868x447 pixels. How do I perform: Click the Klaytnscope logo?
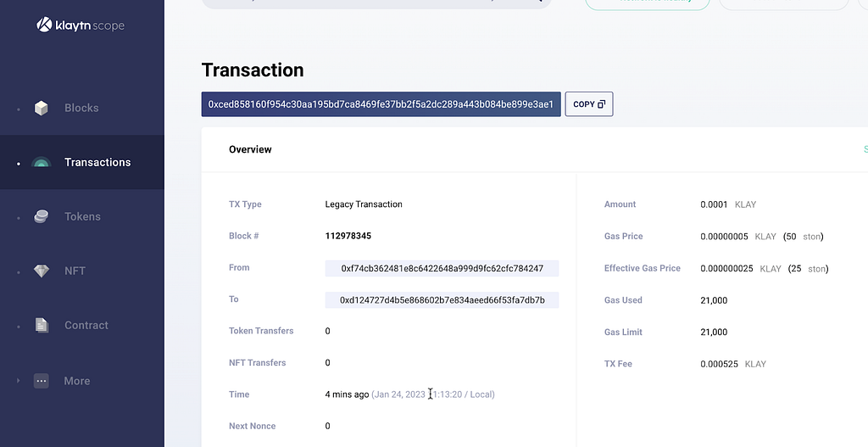pos(81,25)
